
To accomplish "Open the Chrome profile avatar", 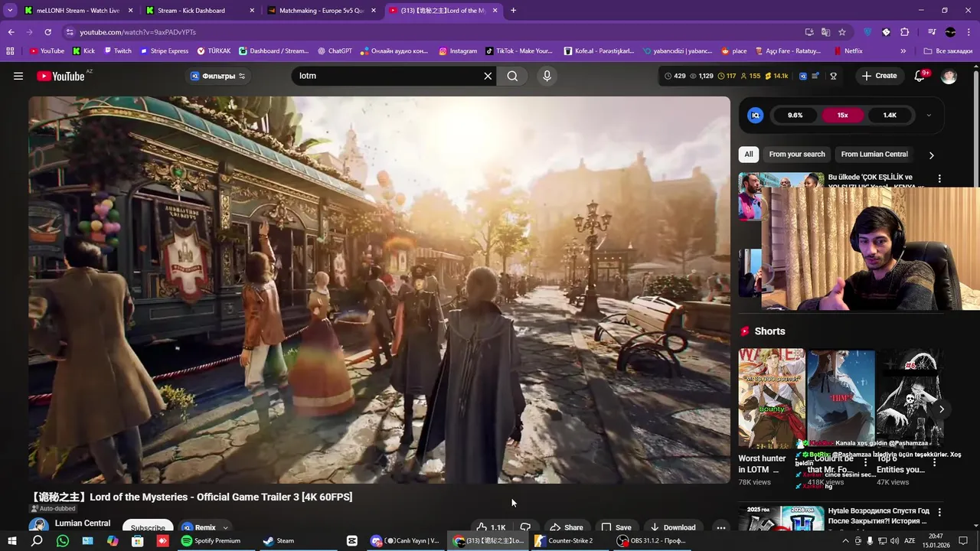I will click(950, 32).
